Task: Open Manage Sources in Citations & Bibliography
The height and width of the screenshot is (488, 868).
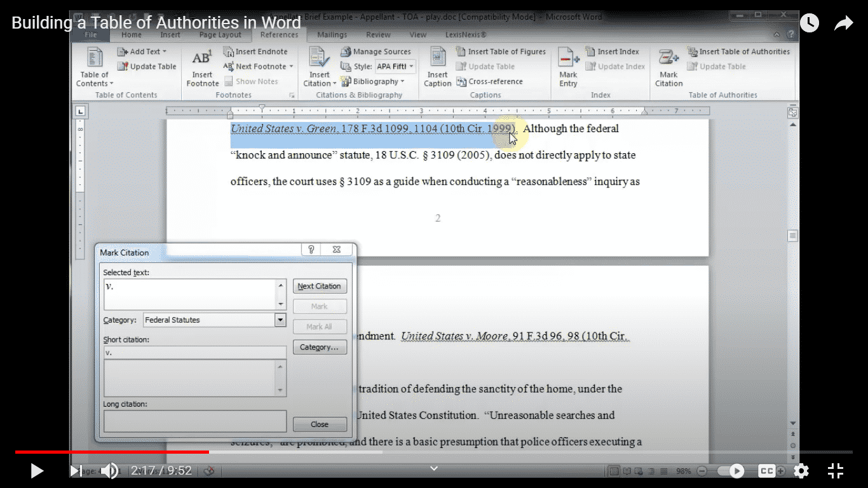Action: pyautogui.click(x=377, y=51)
